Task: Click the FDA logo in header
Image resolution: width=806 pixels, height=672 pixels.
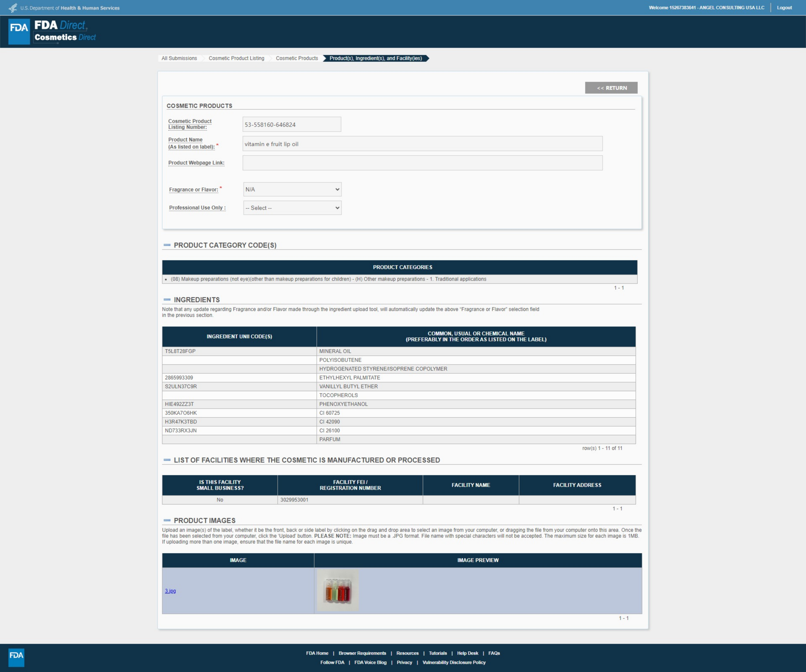Action: pos(19,31)
